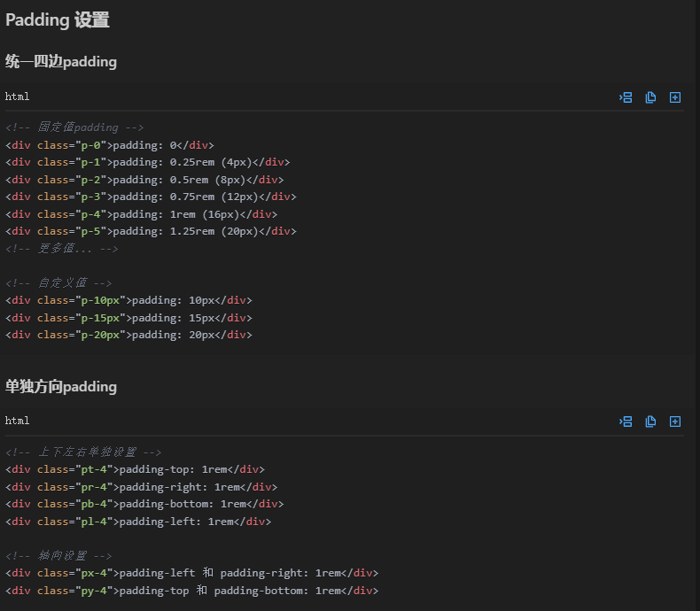
Task: Click the apply-in-editor icon of second html block
Action: coord(626,422)
